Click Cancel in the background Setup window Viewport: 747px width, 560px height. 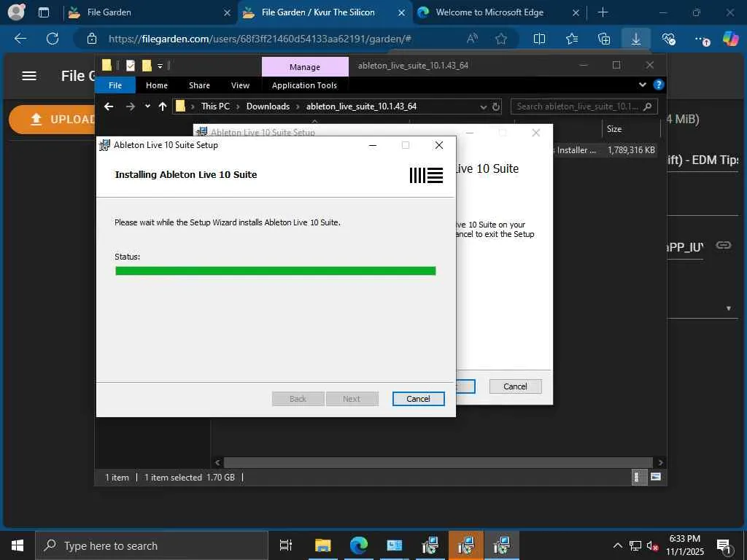pyautogui.click(x=515, y=386)
